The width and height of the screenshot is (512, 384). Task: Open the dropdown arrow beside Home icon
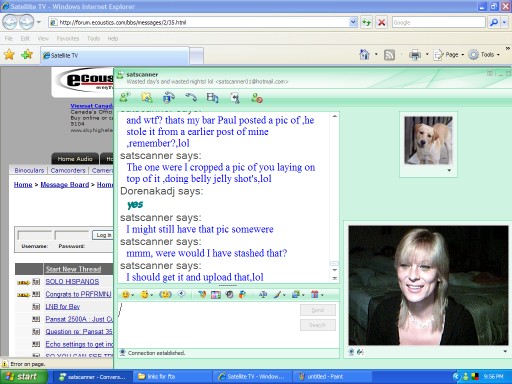click(x=376, y=54)
